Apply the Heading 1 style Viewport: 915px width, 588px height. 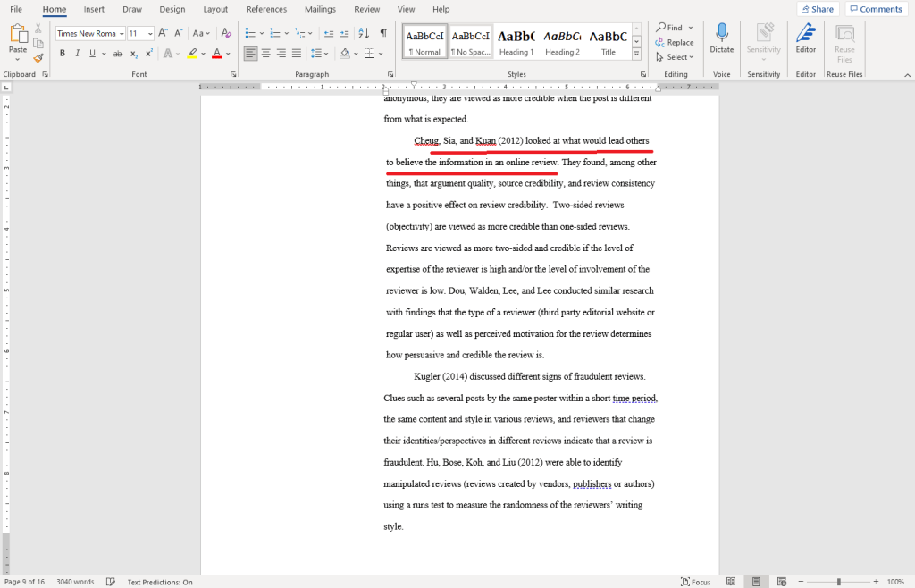point(516,42)
